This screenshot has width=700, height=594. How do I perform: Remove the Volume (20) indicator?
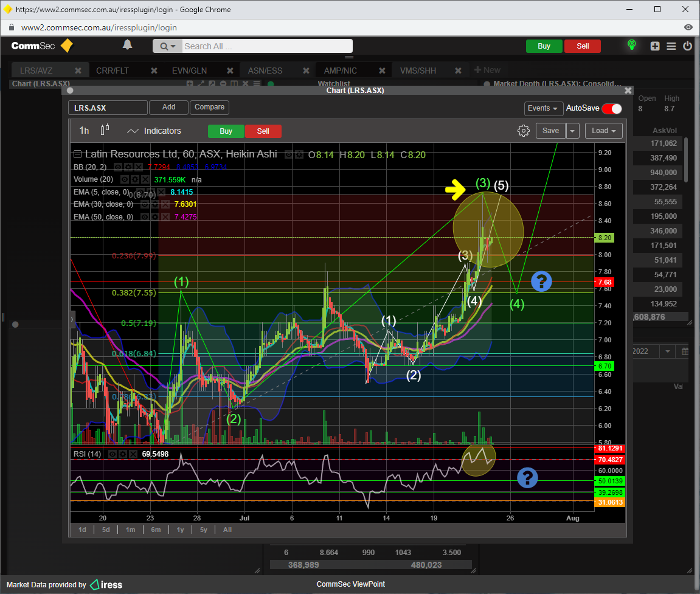click(145, 179)
